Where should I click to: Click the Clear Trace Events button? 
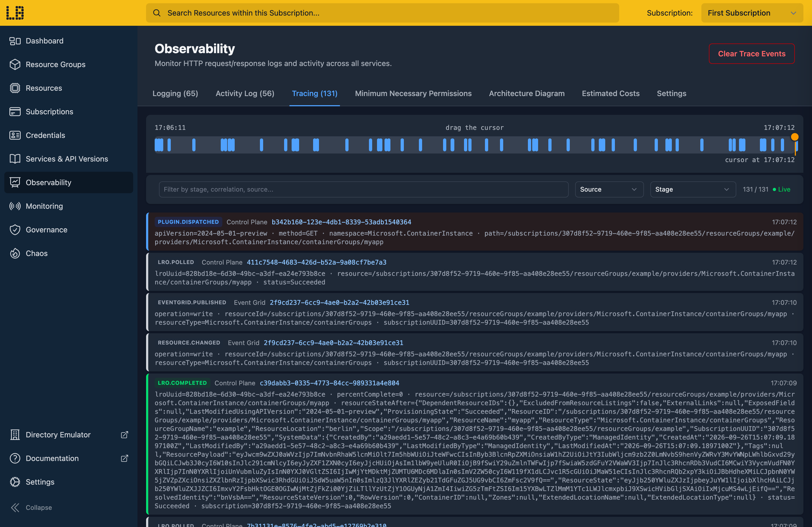click(x=752, y=53)
